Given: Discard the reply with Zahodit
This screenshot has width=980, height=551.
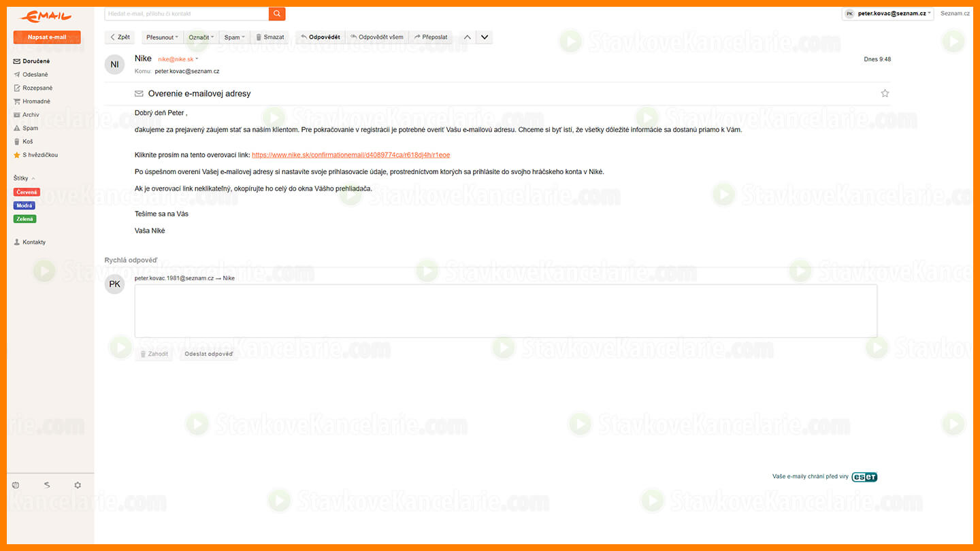Looking at the screenshot, I should pyautogui.click(x=154, y=354).
